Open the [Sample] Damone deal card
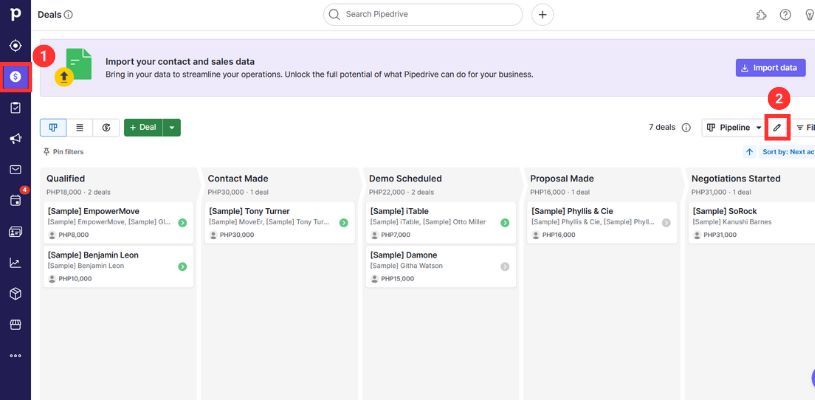Image resolution: width=815 pixels, height=400 pixels. (x=441, y=266)
